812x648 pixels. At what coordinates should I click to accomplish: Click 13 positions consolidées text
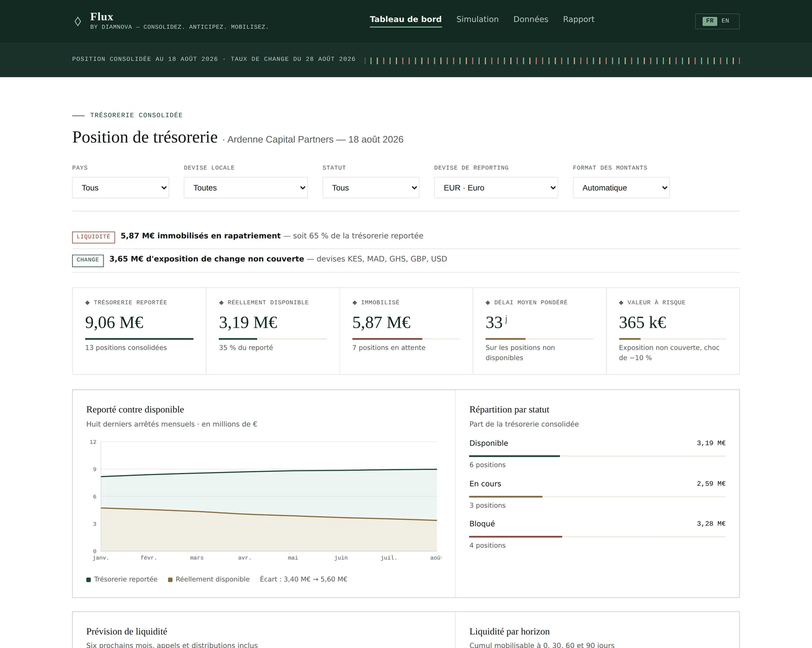[x=126, y=348]
